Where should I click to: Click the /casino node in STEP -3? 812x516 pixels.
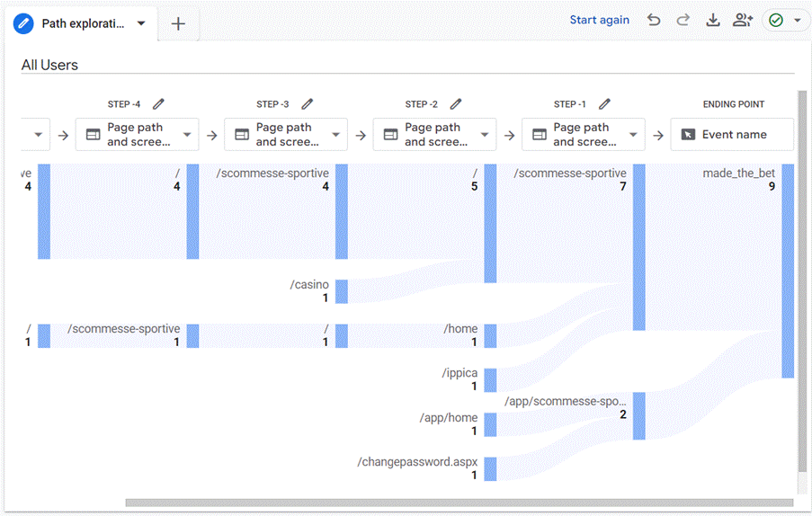point(342,291)
